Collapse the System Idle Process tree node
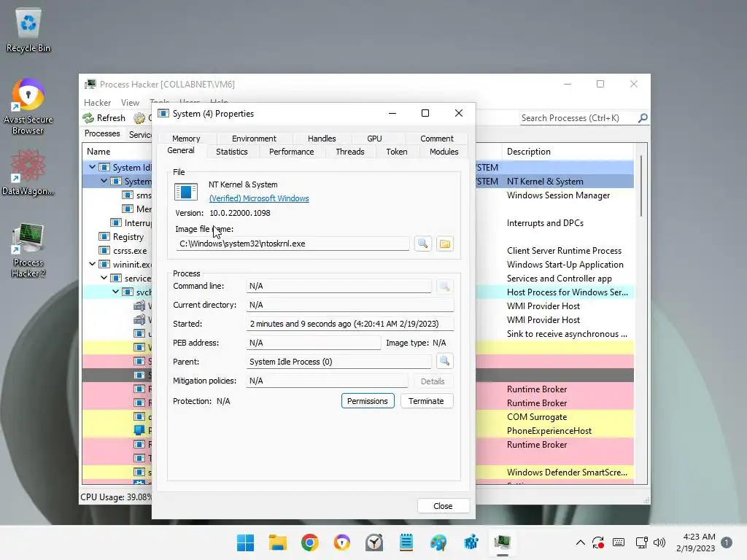 click(x=92, y=167)
